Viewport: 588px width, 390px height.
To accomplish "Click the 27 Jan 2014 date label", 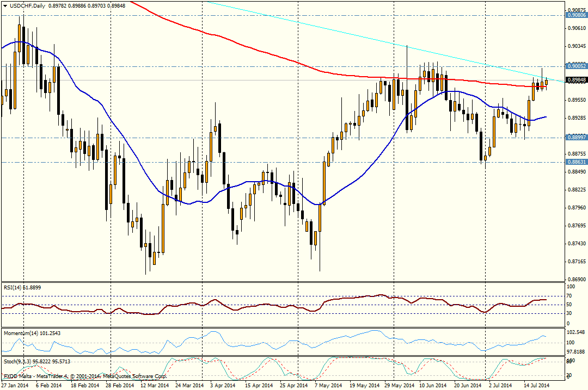I will tap(15, 385).
